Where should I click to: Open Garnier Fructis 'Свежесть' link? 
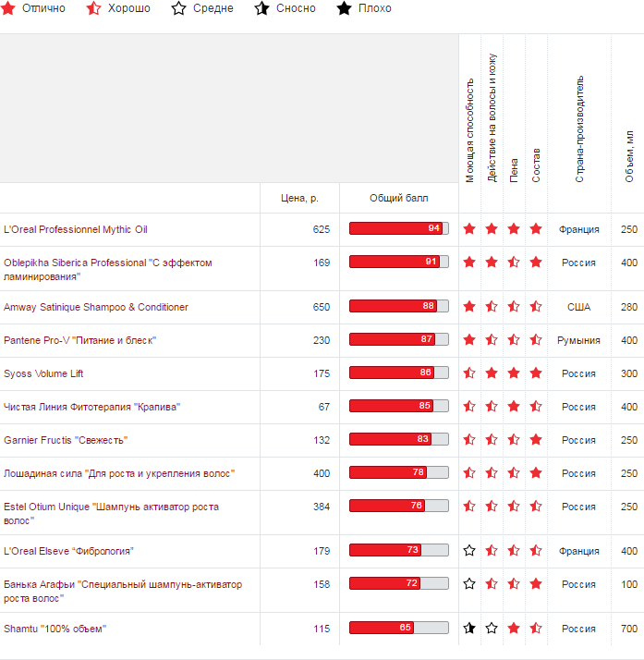coord(66,440)
